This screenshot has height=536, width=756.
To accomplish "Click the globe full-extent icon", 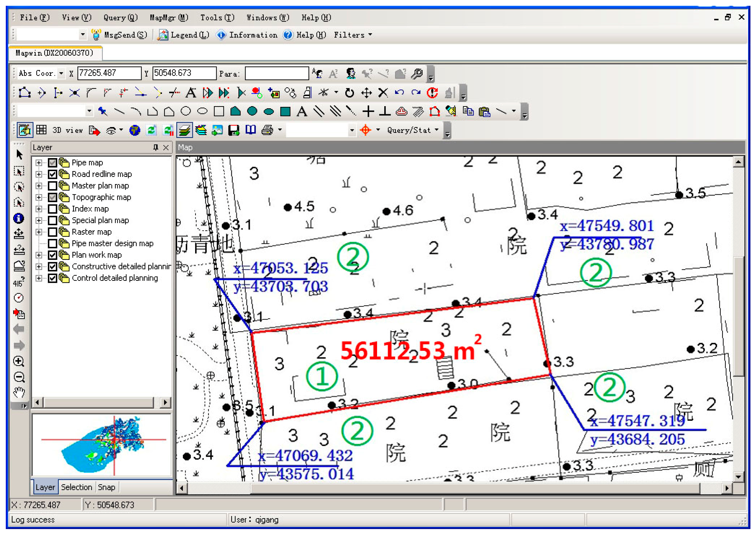I will tap(135, 130).
